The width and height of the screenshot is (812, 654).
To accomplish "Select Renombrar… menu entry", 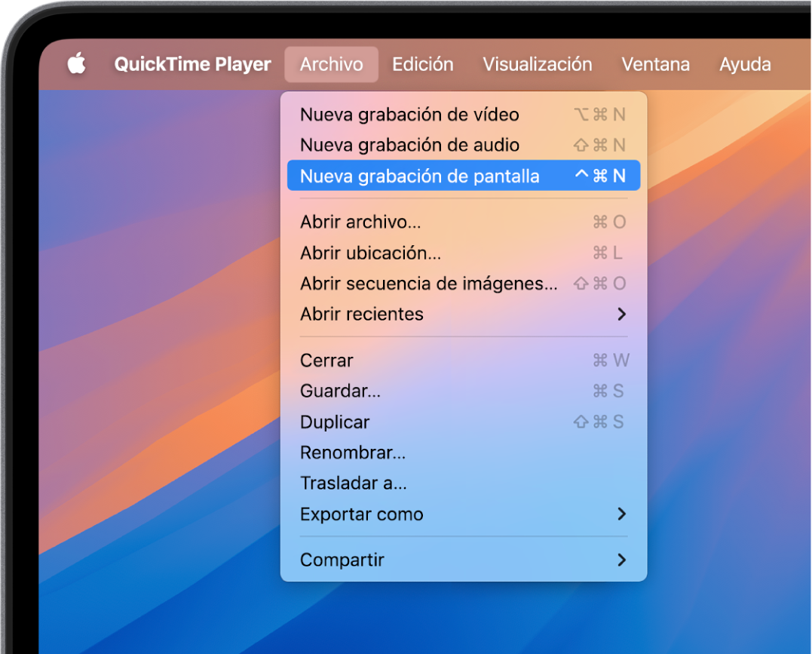I will tap(464, 453).
